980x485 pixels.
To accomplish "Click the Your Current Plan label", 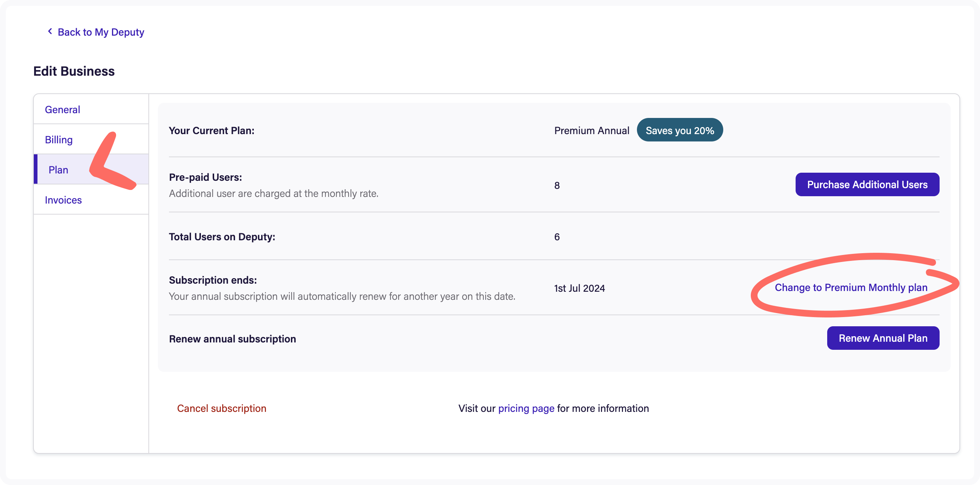I will [x=212, y=130].
